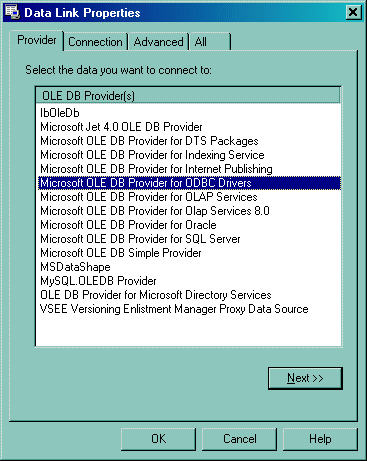
Task: Click the Next >> button
Action: tap(305, 378)
